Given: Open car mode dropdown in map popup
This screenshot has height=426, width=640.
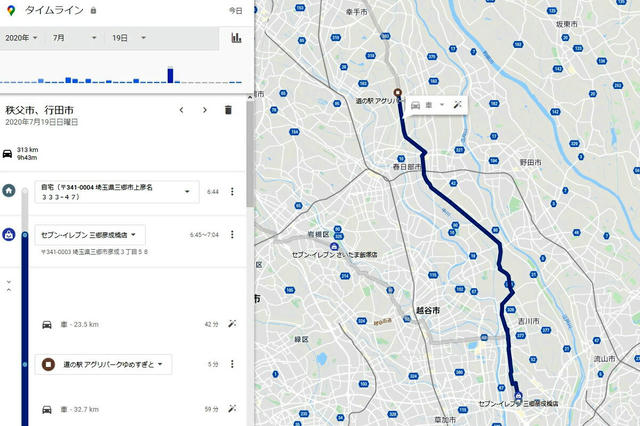Looking at the screenshot, I should [x=442, y=105].
